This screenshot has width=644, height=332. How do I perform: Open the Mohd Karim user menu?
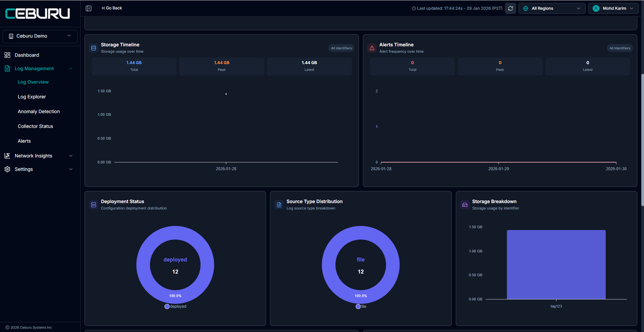pyautogui.click(x=613, y=8)
